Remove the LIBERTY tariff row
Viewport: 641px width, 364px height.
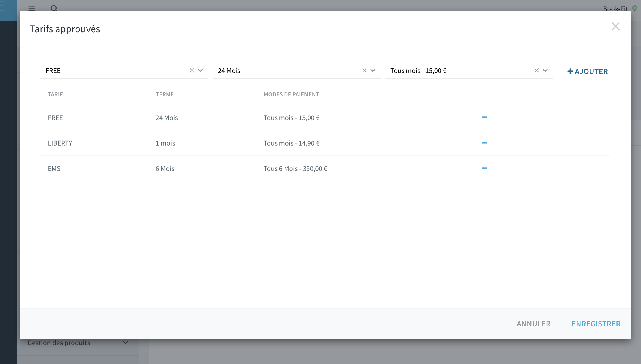[484, 143]
